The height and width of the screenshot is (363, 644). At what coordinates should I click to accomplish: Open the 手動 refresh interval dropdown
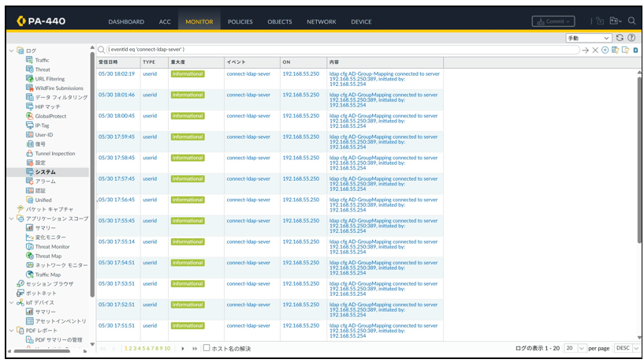pos(589,38)
